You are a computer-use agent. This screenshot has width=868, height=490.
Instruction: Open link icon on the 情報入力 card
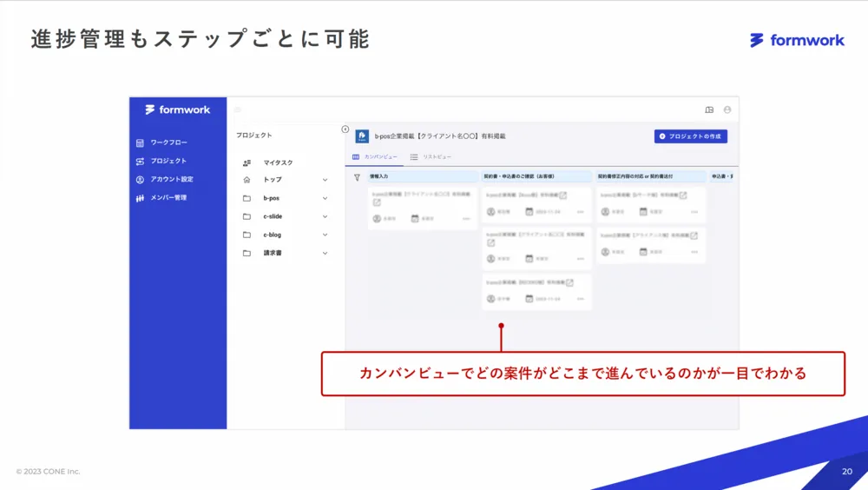point(377,203)
